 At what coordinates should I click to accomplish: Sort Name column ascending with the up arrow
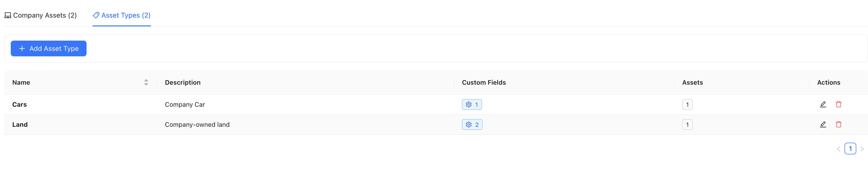point(146,80)
